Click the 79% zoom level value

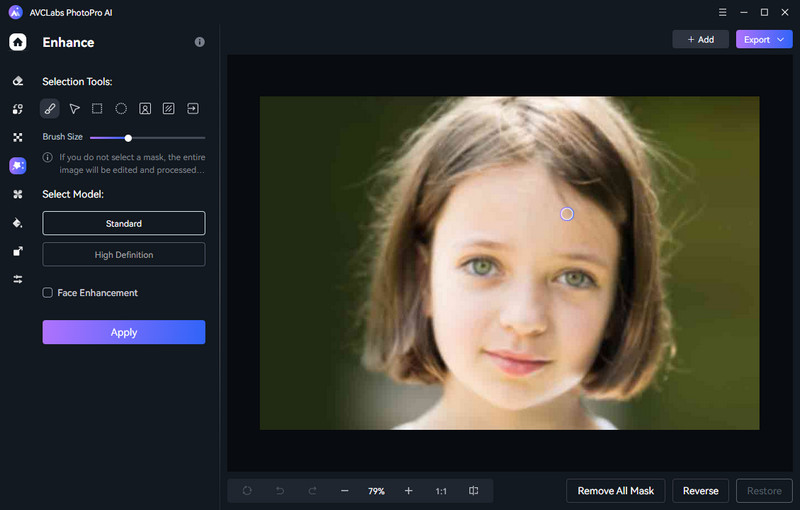click(x=376, y=491)
